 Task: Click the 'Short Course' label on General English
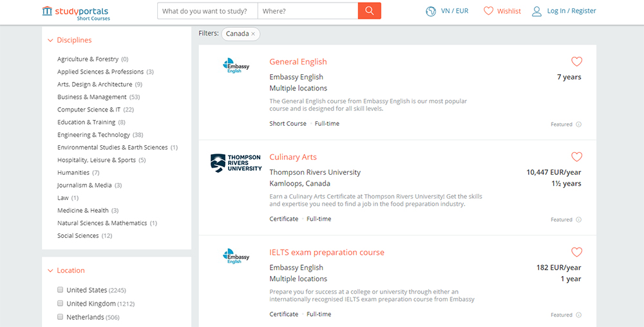pos(288,123)
